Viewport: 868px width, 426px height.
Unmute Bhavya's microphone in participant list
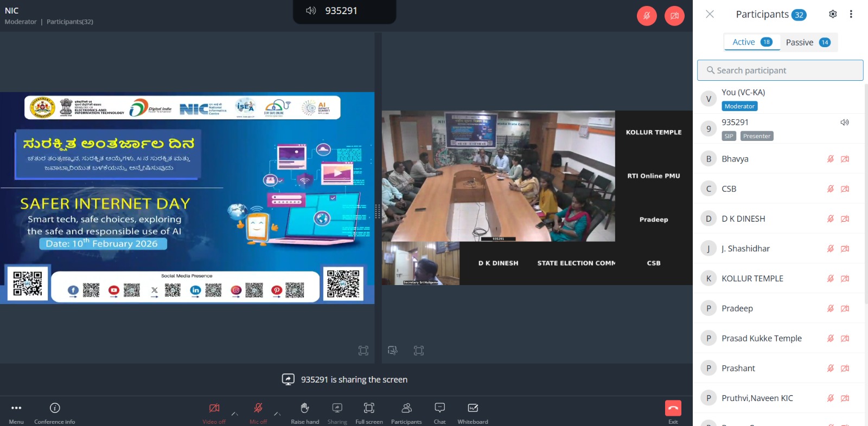pyautogui.click(x=830, y=159)
